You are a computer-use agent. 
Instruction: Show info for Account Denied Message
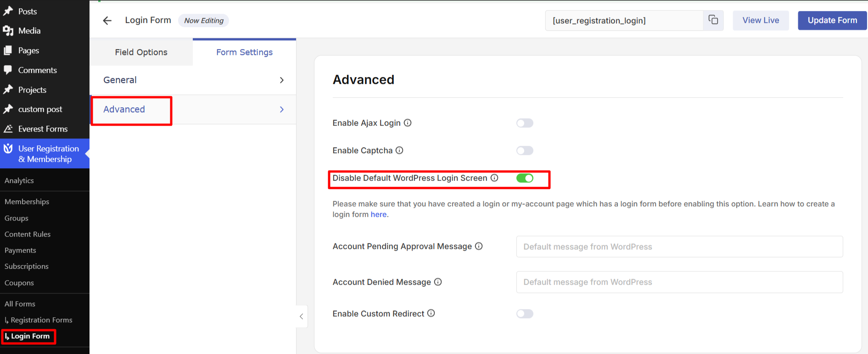(438, 282)
